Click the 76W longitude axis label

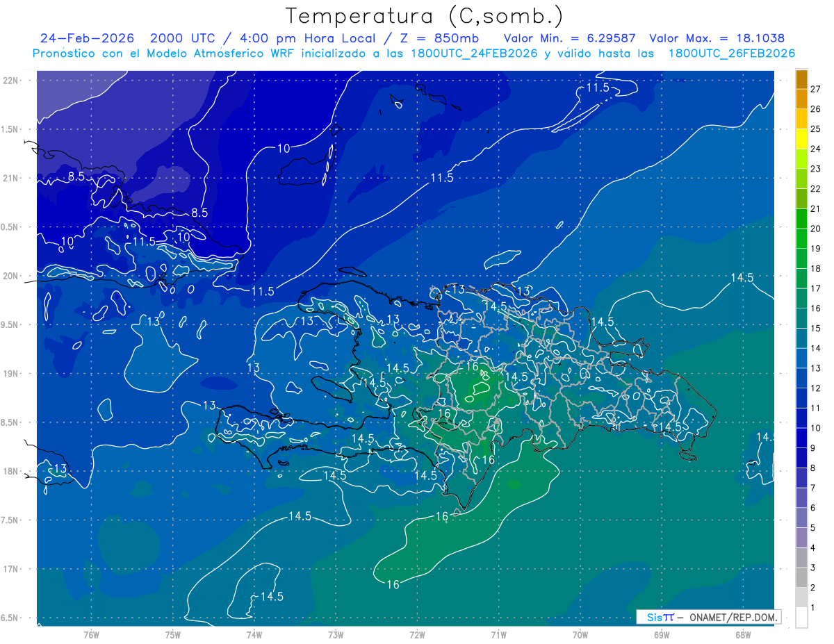click(91, 634)
